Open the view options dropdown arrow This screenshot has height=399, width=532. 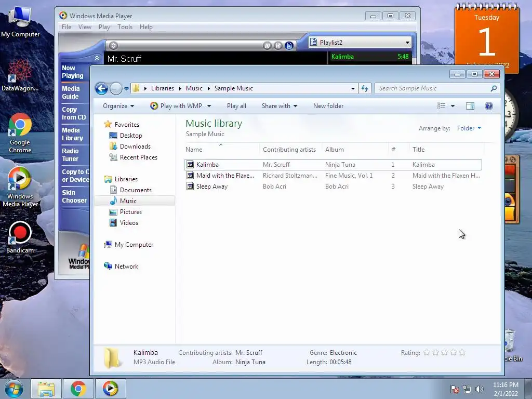click(x=453, y=106)
